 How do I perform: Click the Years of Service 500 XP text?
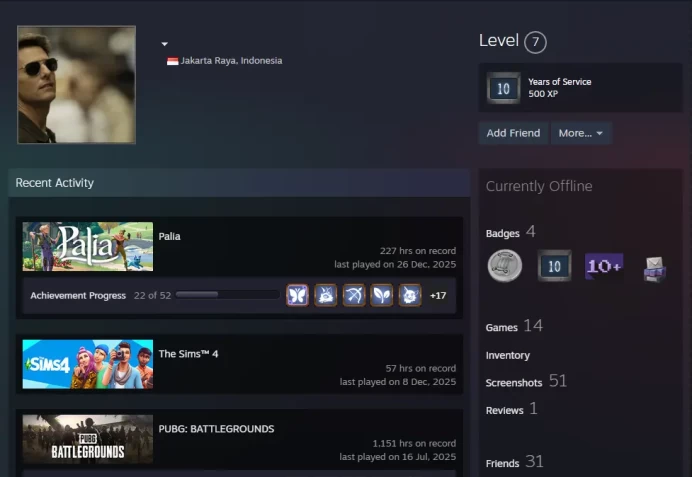(560, 88)
